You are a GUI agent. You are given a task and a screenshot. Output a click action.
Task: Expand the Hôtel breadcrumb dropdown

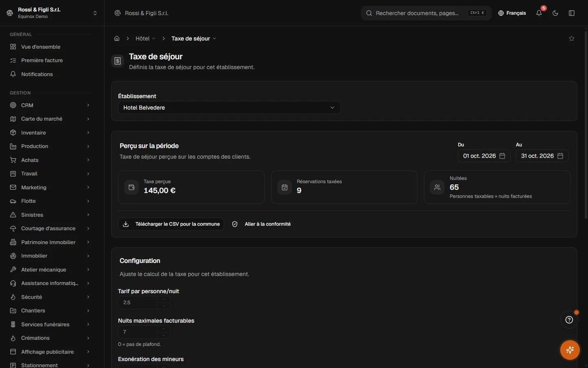(x=145, y=38)
